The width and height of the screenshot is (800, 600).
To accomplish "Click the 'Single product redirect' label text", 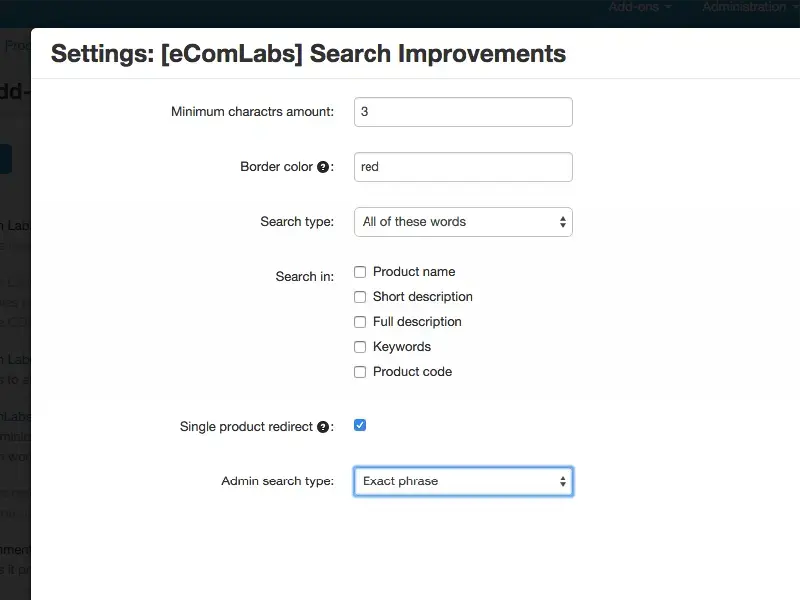I will 246,427.
